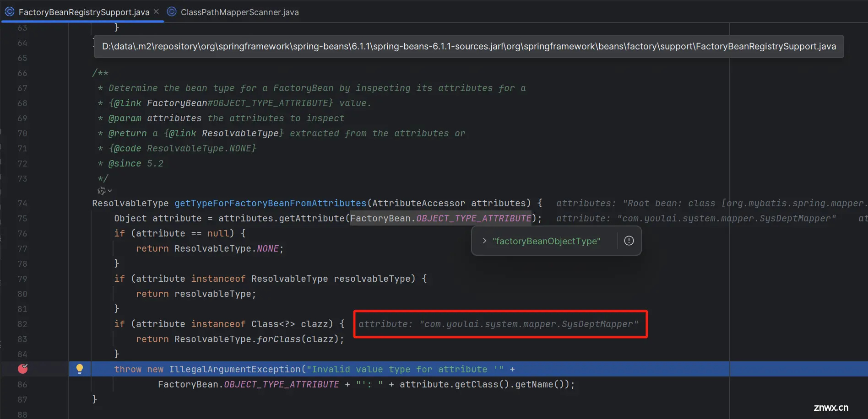
Task: Open the lightbulb quick-fix suggestions
Action: tap(80, 369)
